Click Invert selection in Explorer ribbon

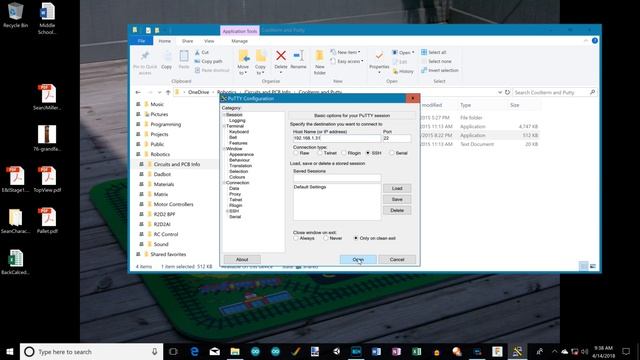point(440,70)
